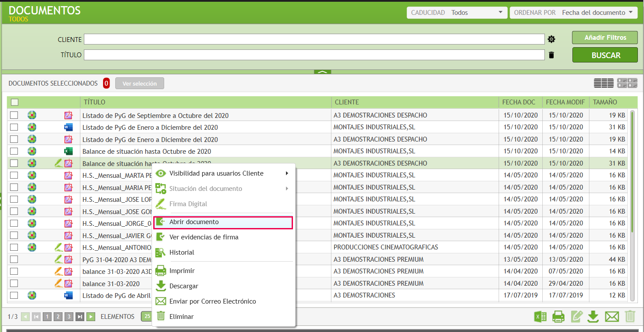This screenshot has width=644, height=332.
Task: Tick the checkbox for H.S._Mensual_ANTONIO row
Action: (x=14, y=247)
